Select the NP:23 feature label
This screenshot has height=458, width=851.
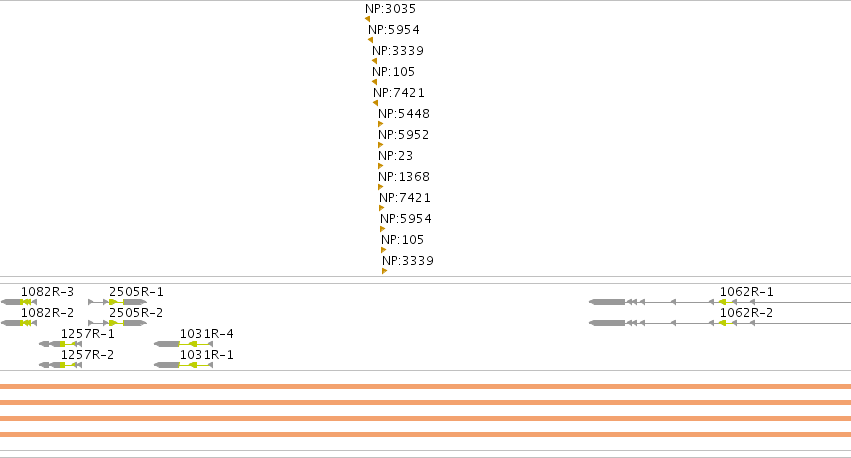tap(396, 156)
